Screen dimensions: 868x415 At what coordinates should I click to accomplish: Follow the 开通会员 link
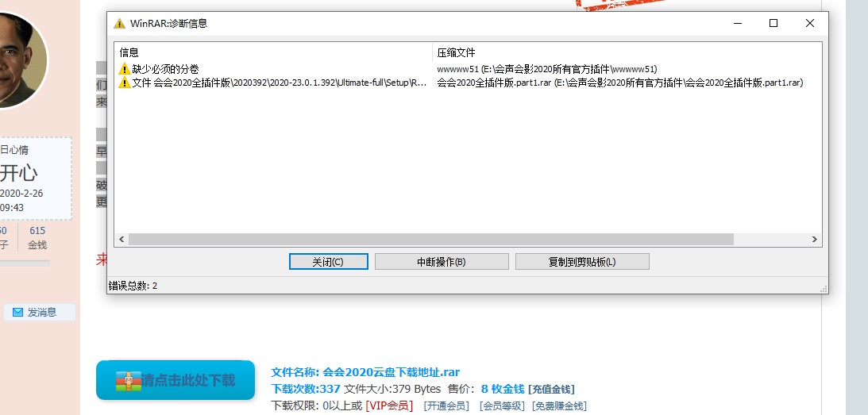pyautogui.click(x=446, y=405)
